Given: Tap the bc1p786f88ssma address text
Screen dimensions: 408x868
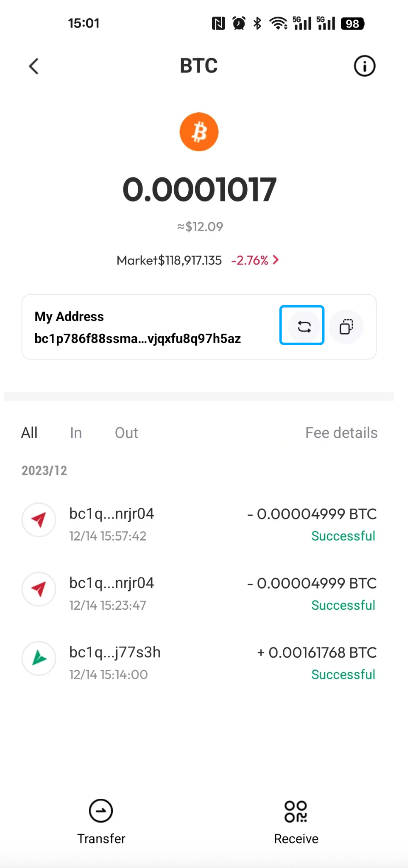Looking at the screenshot, I should tap(138, 339).
